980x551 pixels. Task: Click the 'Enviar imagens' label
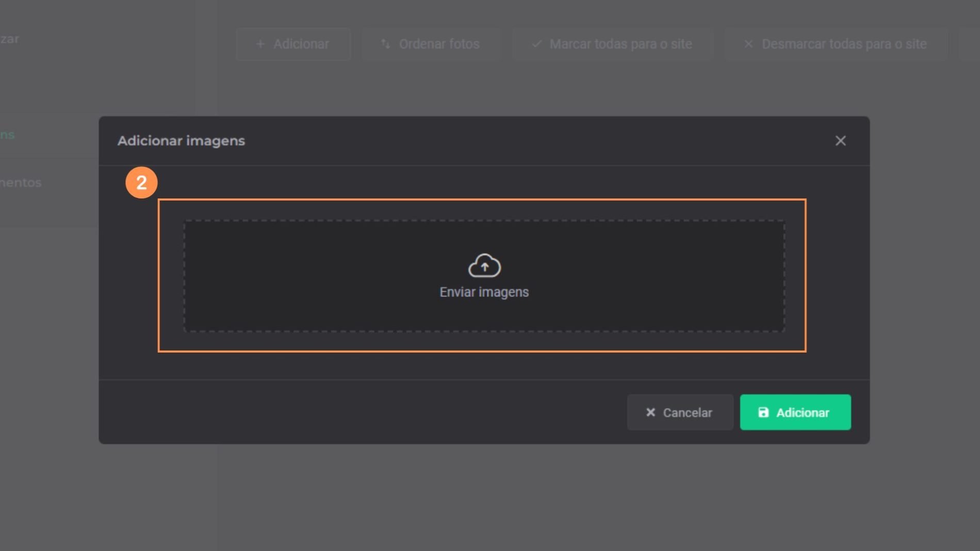click(x=484, y=292)
